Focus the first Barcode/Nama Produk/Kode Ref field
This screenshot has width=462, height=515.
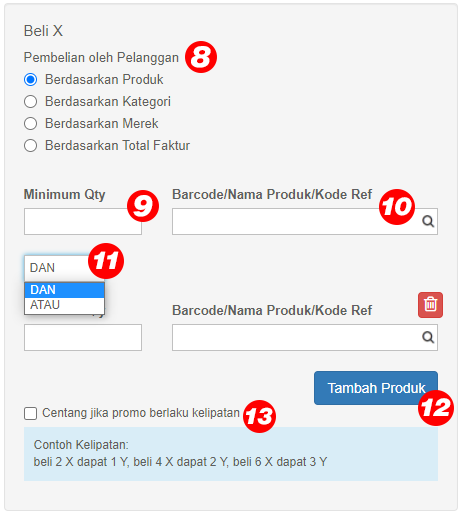(x=305, y=222)
